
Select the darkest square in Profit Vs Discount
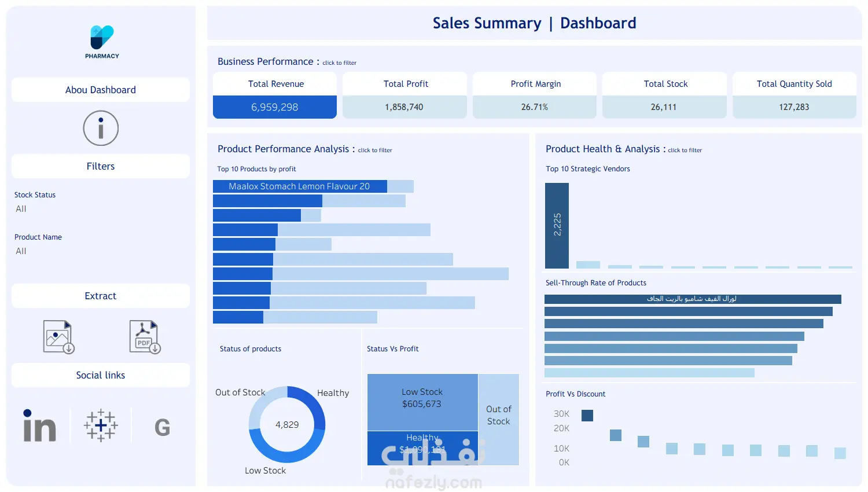pos(587,416)
